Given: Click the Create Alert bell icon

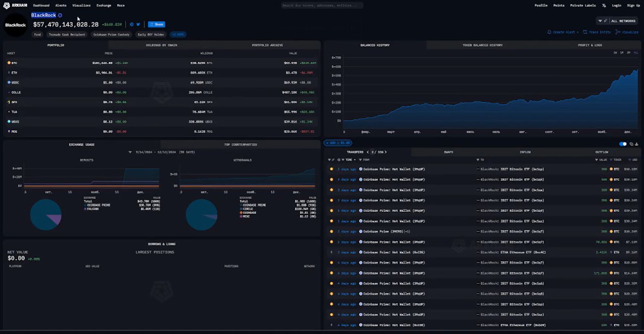Looking at the screenshot, I should (549, 32).
